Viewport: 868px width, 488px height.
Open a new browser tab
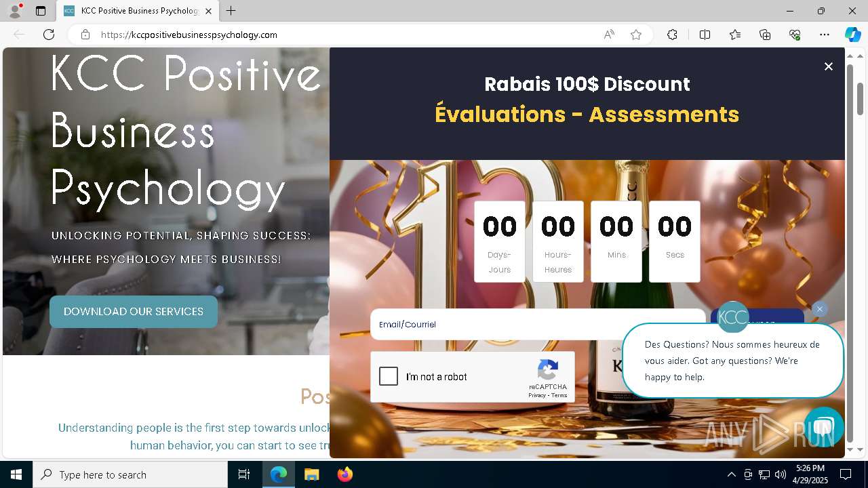point(231,11)
